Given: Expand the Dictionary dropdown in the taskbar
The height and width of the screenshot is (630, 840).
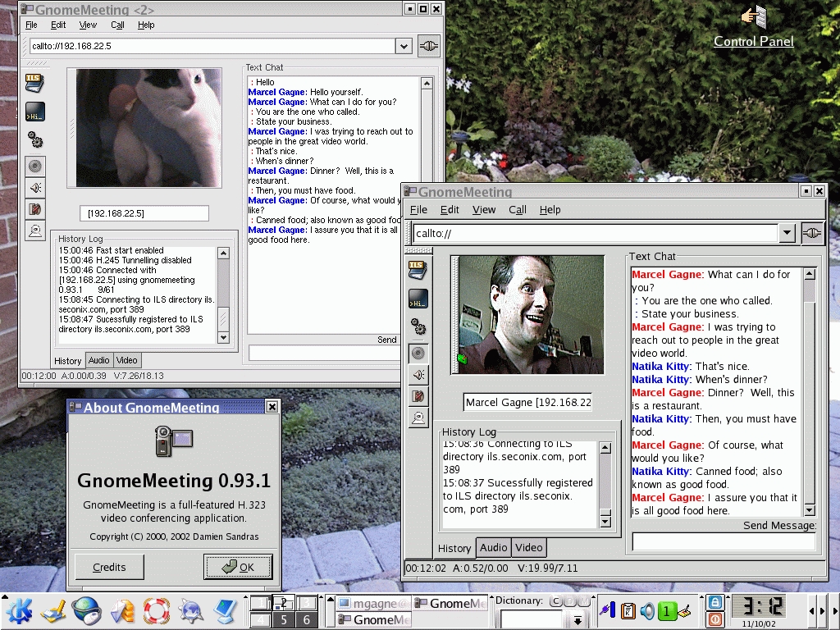Looking at the screenshot, I should (x=577, y=620).
